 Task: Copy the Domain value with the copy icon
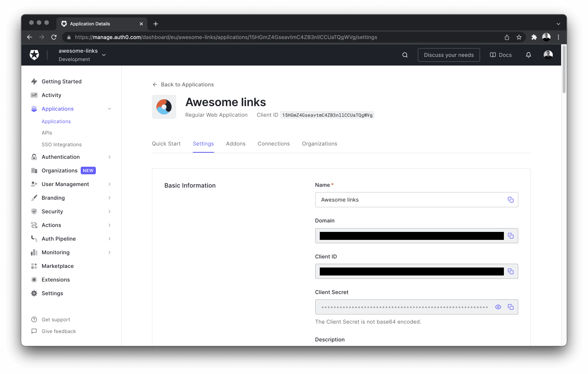coord(511,236)
